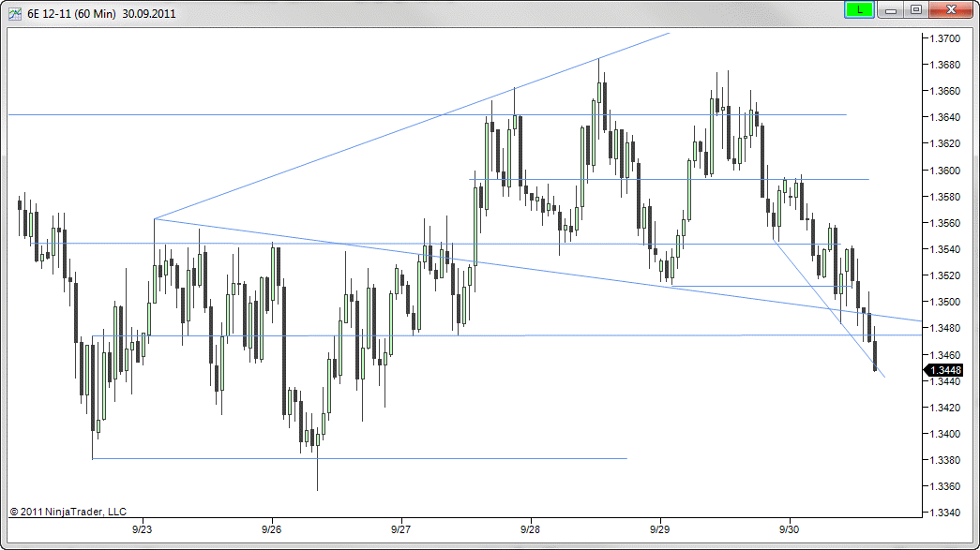Click the 9/28 date label

pyautogui.click(x=530, y=529)
